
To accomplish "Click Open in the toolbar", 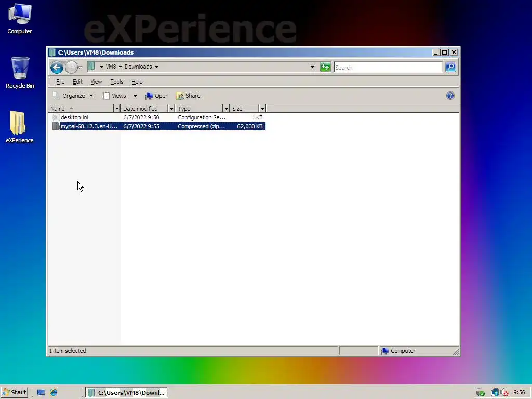I will point(157,96).
